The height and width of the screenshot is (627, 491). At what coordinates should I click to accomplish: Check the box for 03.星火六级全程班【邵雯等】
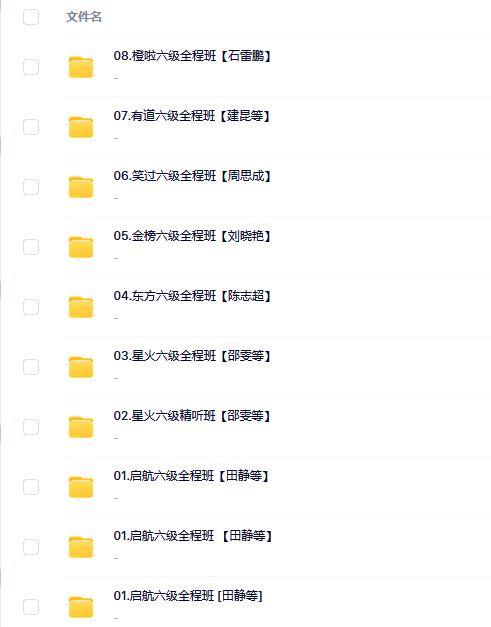[x=31, y=367]
